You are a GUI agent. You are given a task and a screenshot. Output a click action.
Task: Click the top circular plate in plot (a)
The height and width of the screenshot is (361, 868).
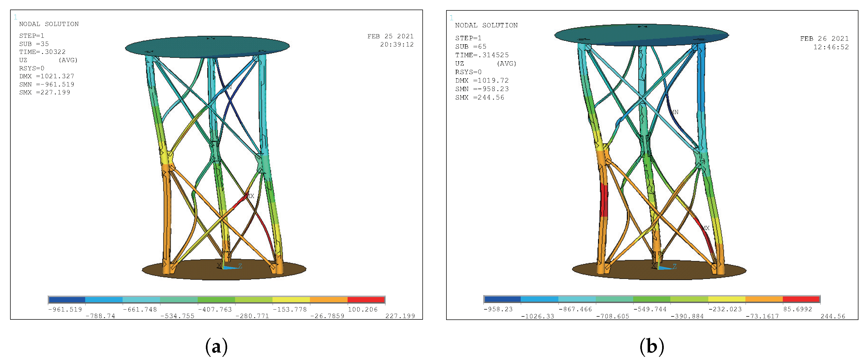click(x=207, y=46)
